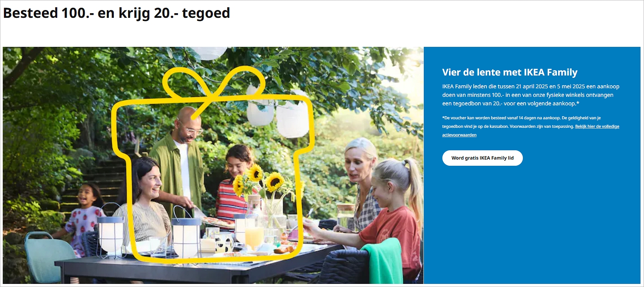Image resolution: width=644 pixels, height=287 pixels.
Task: Click the "Vier de lente met IKEA Family" title
Action: (x=510, y=72)
